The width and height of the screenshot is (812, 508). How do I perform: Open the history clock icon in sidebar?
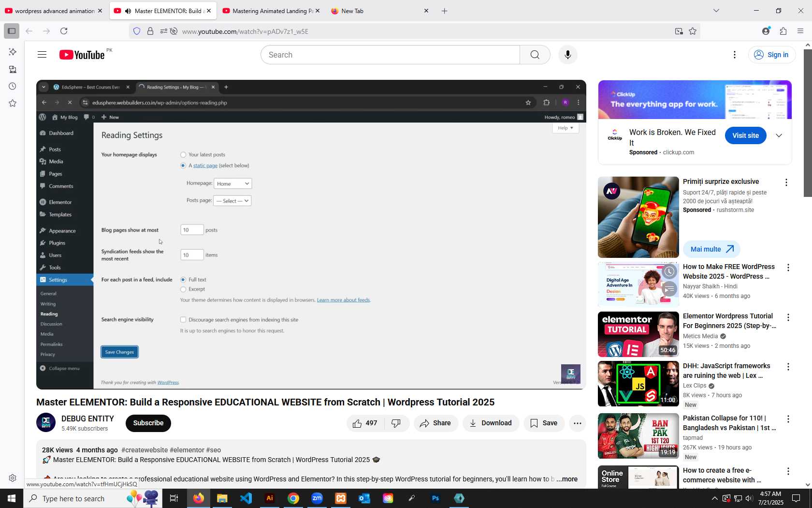coord(13,86)
